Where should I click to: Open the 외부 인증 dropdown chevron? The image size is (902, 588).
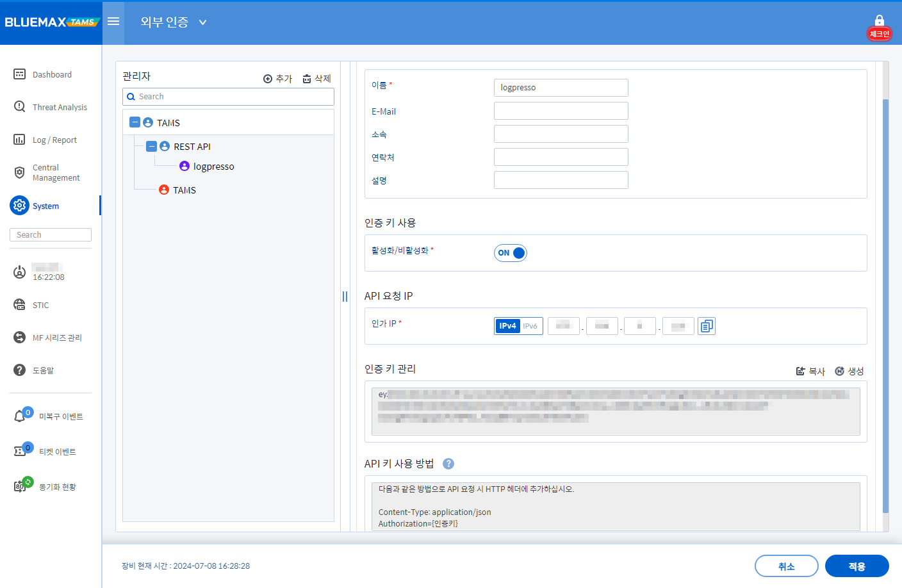click(x=202, y=22)
